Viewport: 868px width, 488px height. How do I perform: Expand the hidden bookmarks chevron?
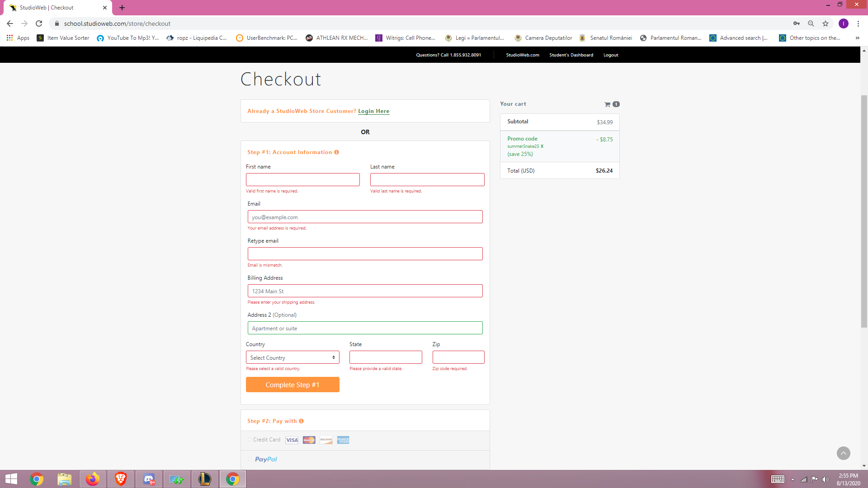[857, 38]
